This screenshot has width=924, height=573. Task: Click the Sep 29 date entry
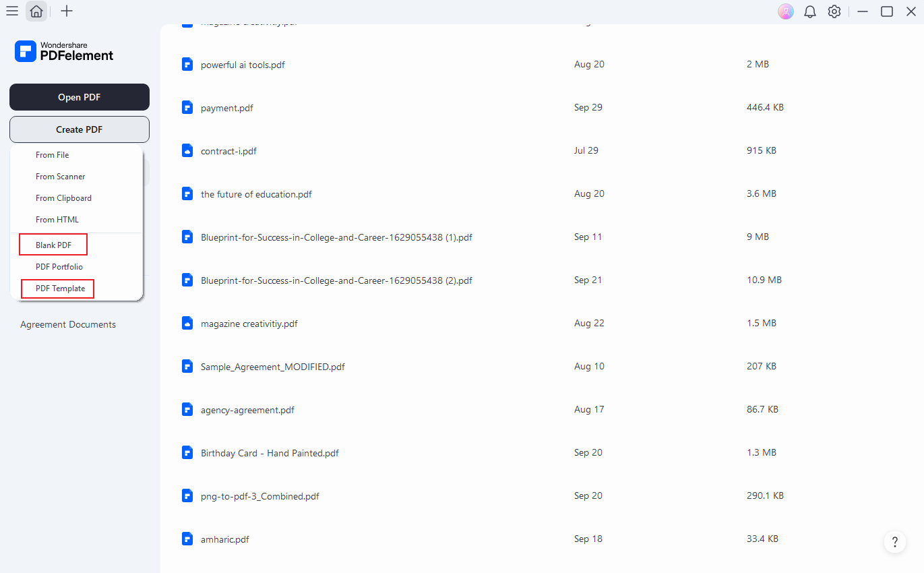(588, 107)
